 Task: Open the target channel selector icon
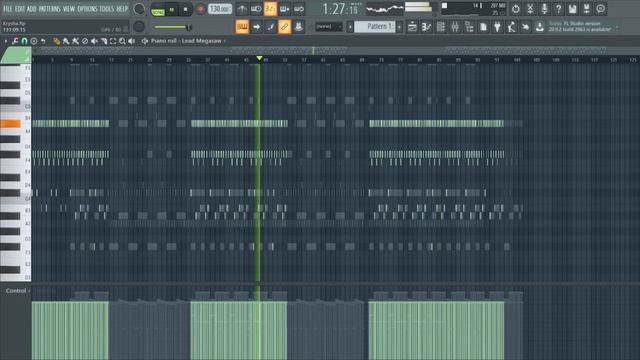[x=145, y=41]
